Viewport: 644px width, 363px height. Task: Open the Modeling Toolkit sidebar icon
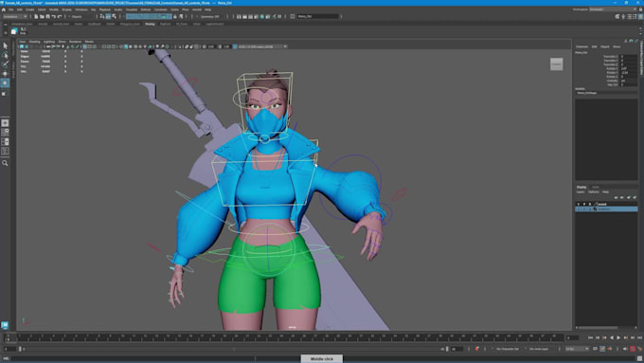point(617,16)
